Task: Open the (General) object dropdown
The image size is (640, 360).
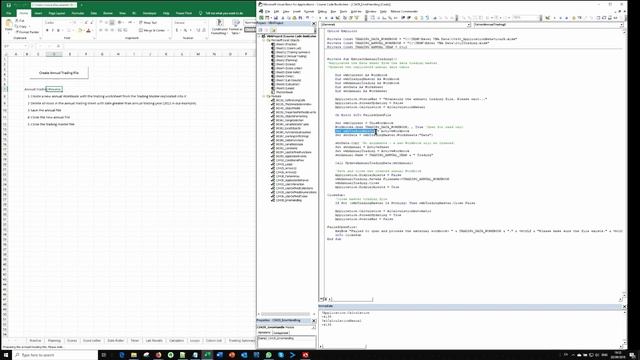Action: (x=469, y=25)
